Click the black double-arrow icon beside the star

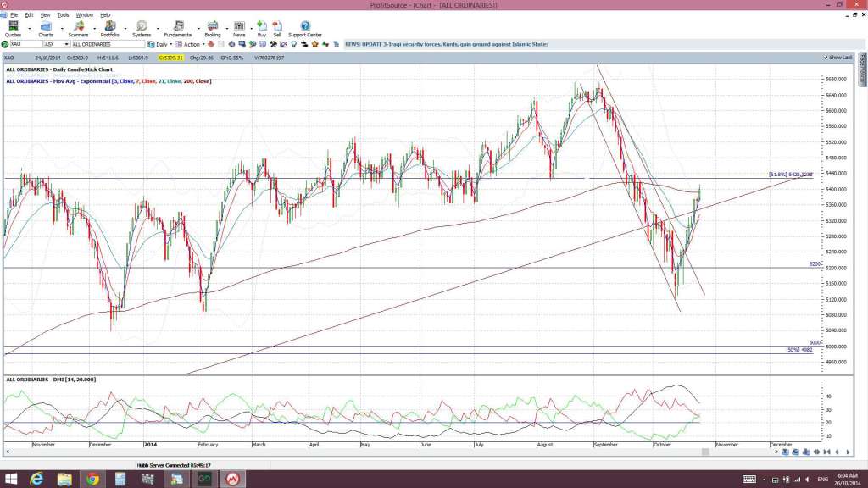304,44
